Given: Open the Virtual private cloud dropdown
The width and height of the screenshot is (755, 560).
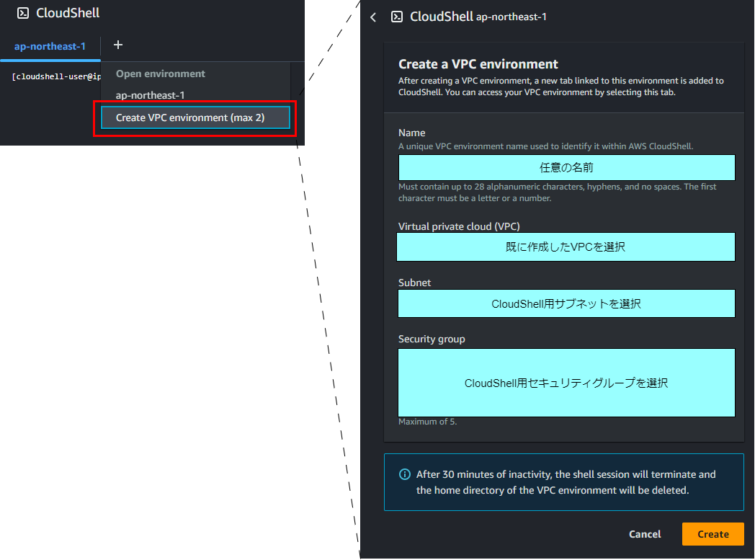Looking at the screenshot, I should [x=566, y=246].
